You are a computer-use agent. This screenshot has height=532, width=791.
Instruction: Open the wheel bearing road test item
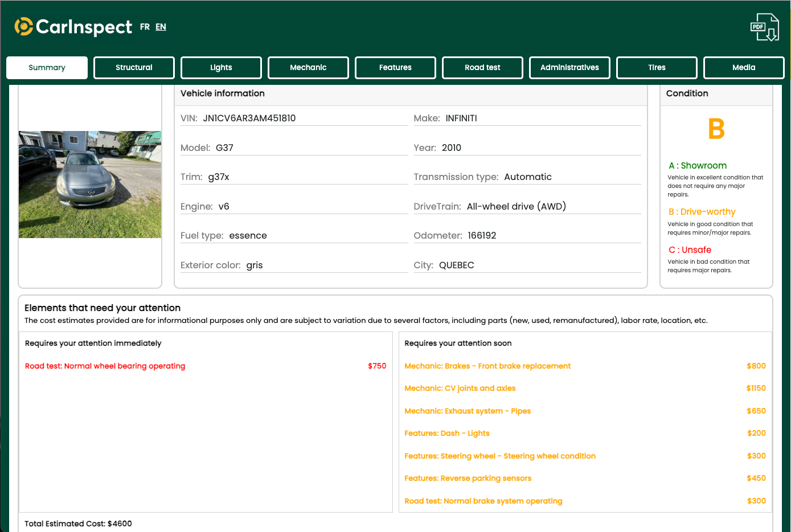click(206, 366)
